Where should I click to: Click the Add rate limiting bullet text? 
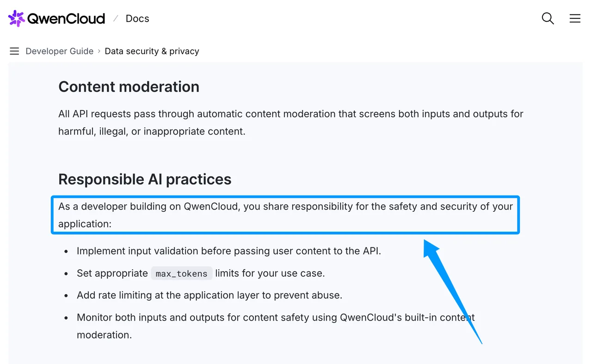tap(210, 295)
